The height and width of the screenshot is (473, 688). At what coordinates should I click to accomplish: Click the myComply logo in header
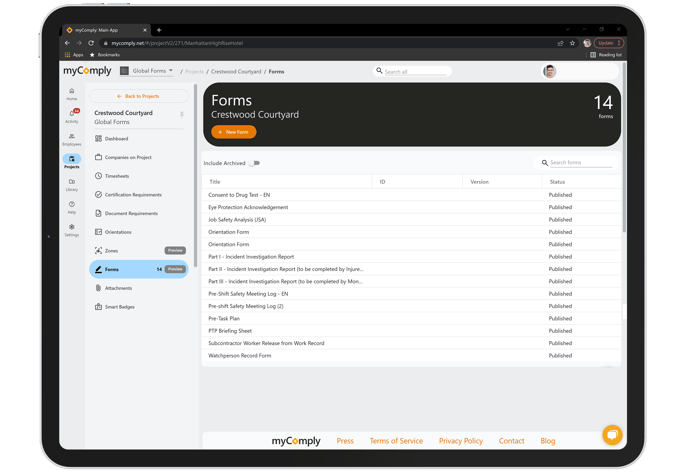[x=87, y=71]
